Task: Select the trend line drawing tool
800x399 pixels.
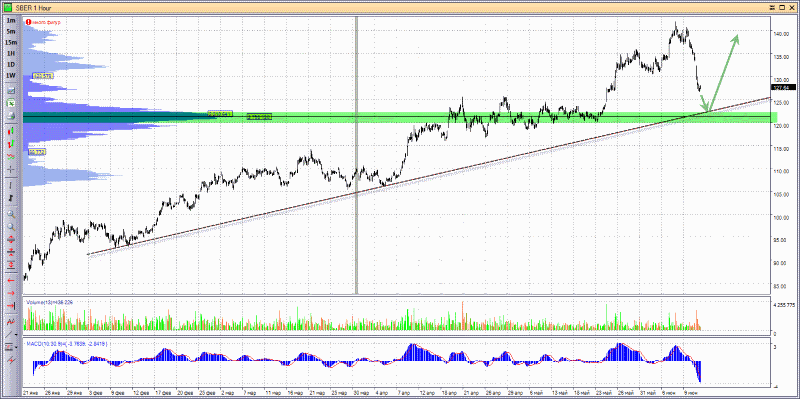Action: [9, 334]
